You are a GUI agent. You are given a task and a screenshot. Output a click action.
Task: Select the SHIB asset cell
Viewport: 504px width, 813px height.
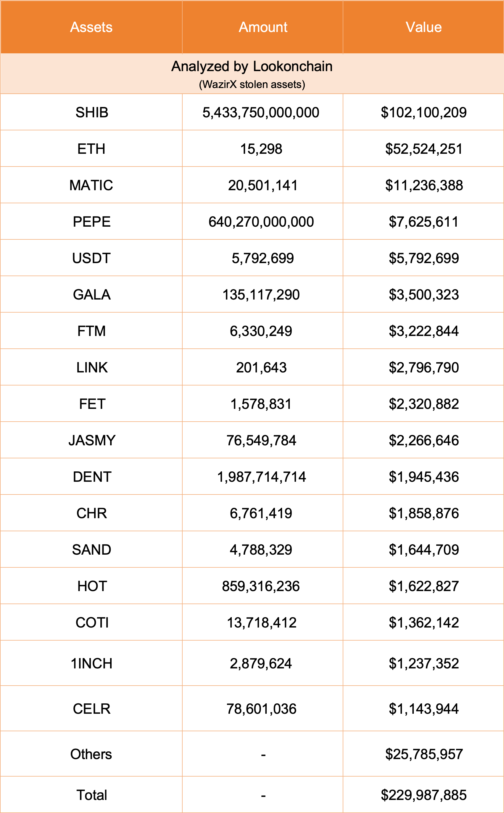(x=92, y=112)
